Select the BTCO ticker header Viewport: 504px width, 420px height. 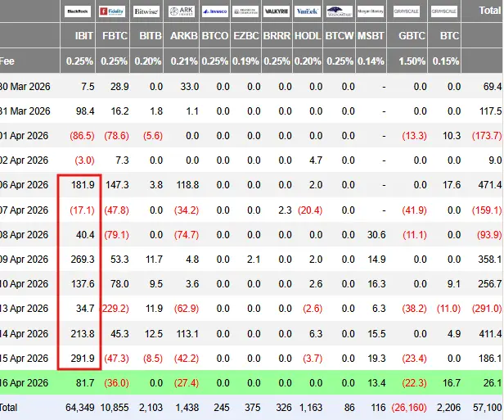[x=215, y=36]
